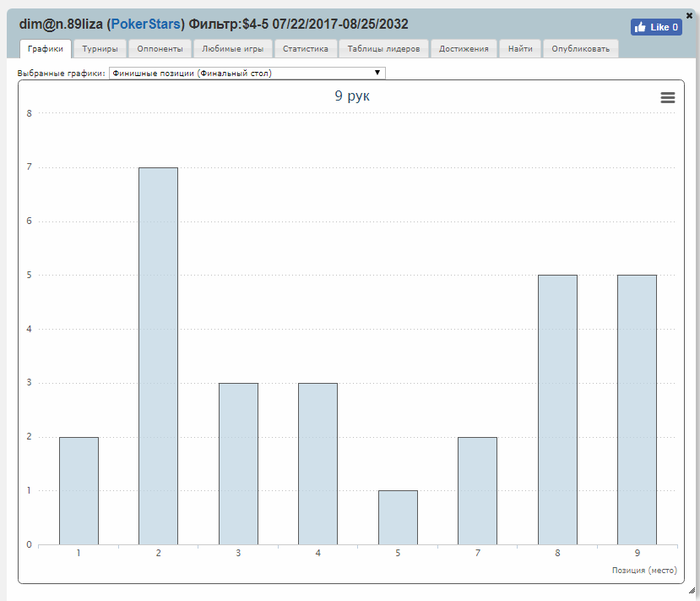Go to the Статистика tab
700x601 pixels.
305,49
